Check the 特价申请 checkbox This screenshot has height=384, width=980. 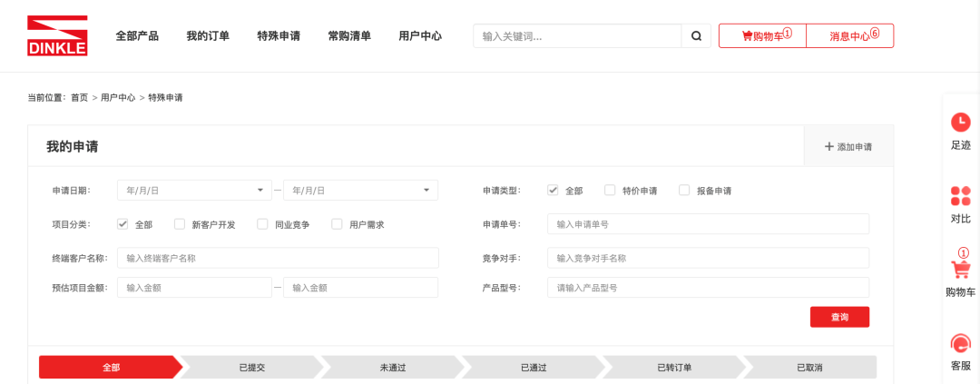[610, 190]
